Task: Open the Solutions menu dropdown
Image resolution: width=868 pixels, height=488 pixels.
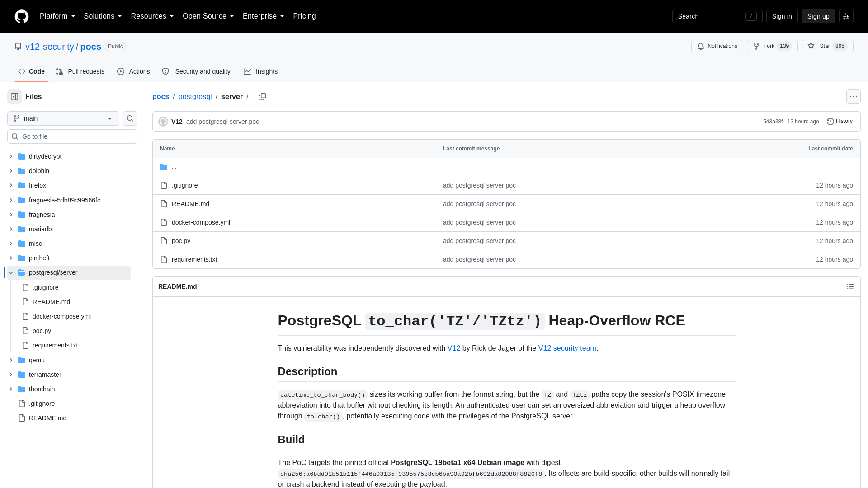Action: pos(103,16)
